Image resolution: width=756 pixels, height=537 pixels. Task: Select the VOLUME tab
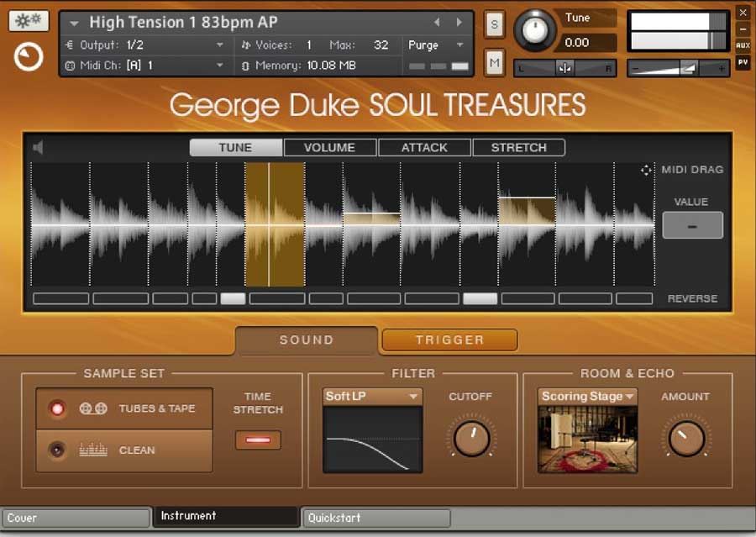pos(330,147)
